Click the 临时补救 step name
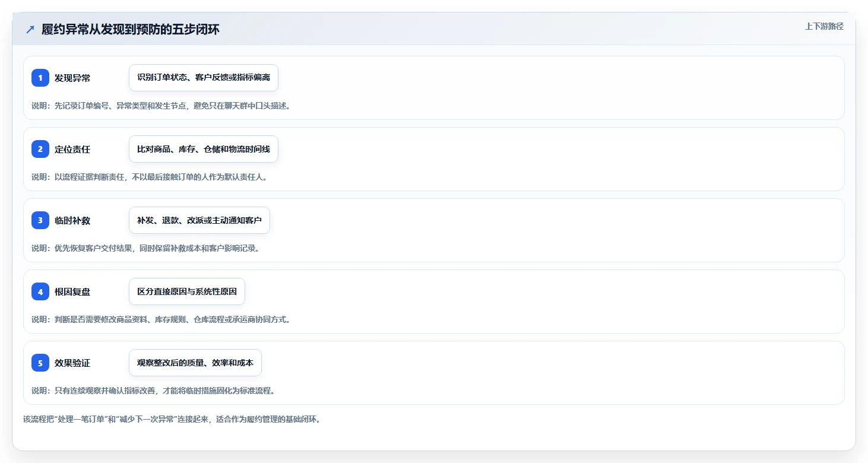 tap(72, 220)
